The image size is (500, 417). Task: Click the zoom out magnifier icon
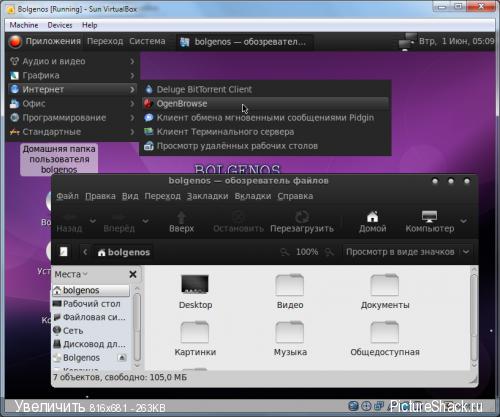[285, 252]
